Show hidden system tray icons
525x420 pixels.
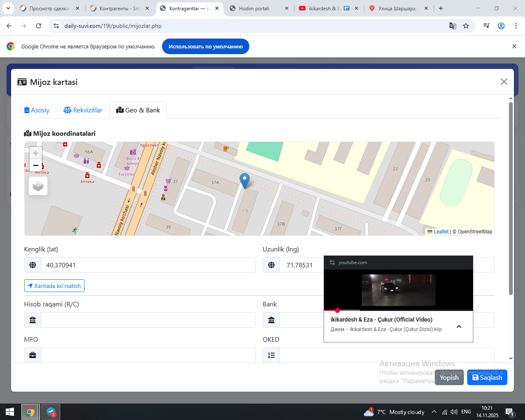tap(434, 412)
